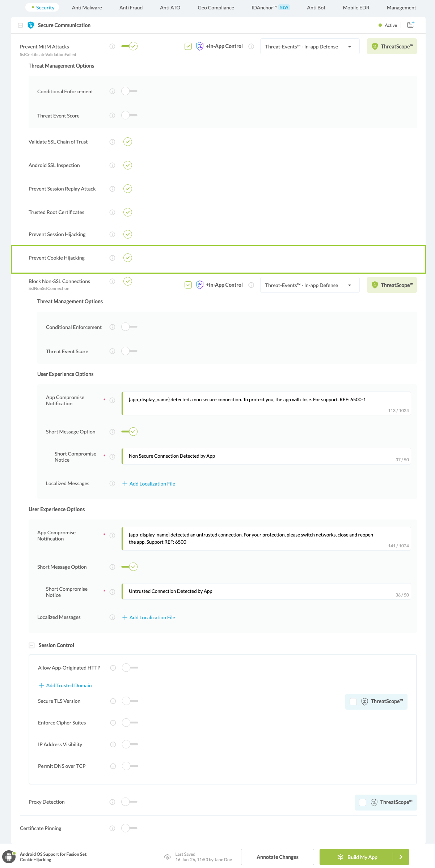Edit the non secure connection notification text
Viewport: 435px width, 868px height.
point(266,403)
